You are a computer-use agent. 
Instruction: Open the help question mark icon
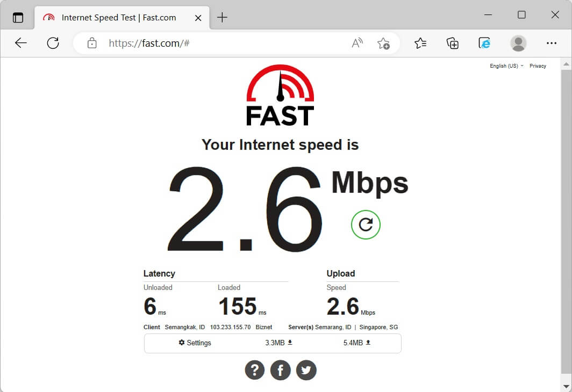(x=255, y=370)
